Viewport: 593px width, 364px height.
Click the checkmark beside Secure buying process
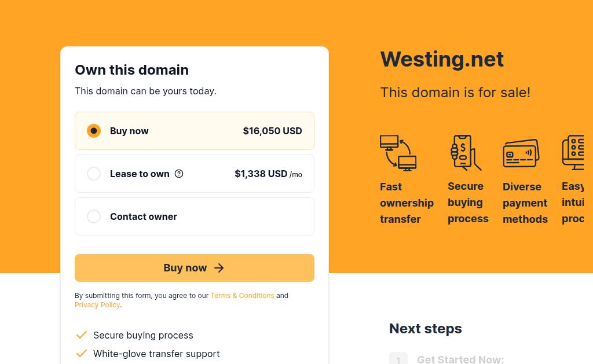[x=82, y=335]
